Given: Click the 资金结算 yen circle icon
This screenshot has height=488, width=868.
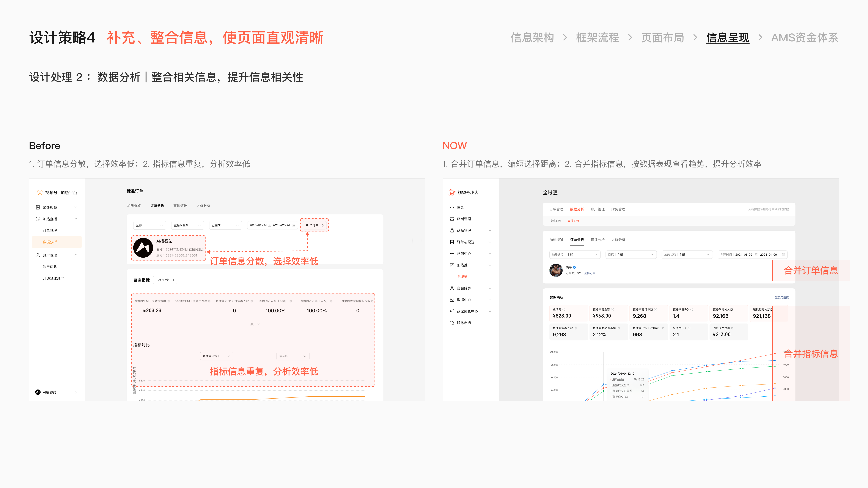Looking at the screenshot, I should 452,288.
